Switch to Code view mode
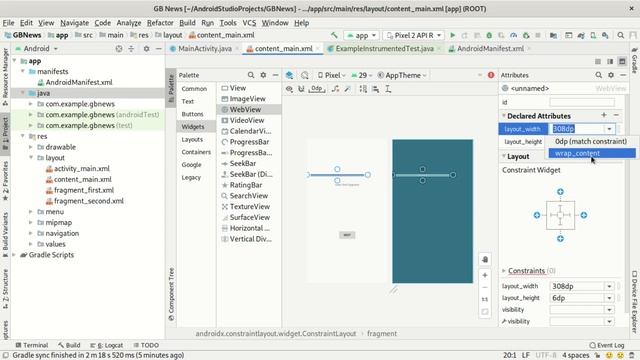This screenshot has width=640, height=360. tap(598, 62)
